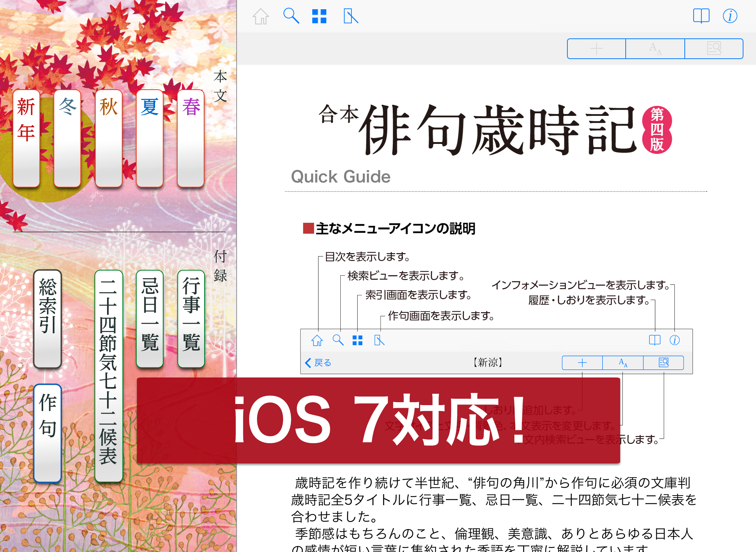Open 行事一覧 events list

coord(191,319)
